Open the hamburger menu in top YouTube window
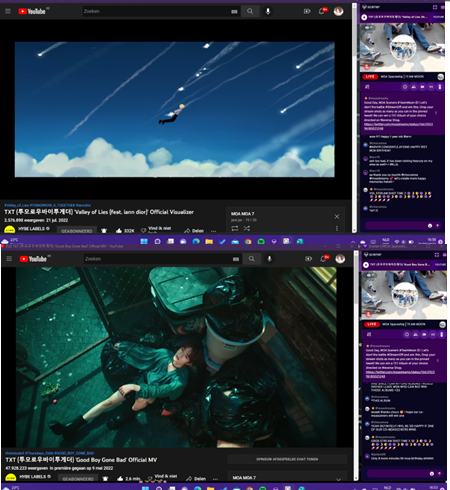The height and width of the screenshot is (490, 450). [x=8, y=11]
